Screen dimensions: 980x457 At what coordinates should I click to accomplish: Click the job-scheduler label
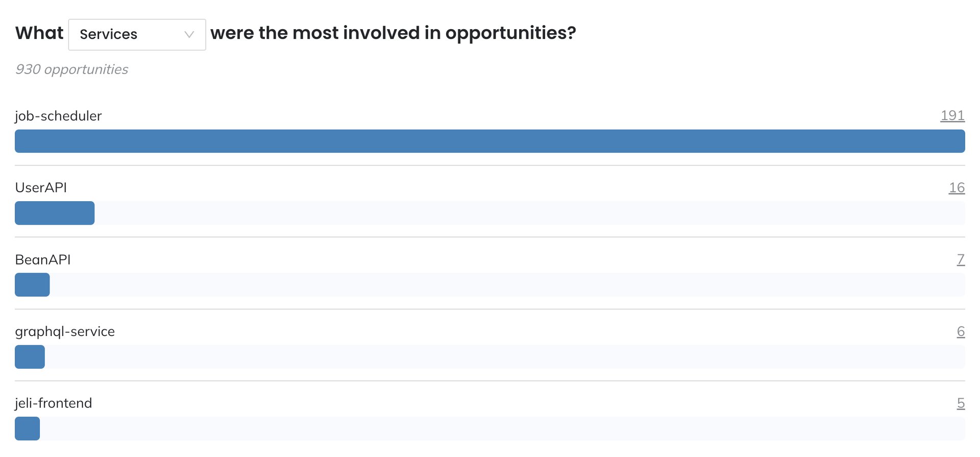click(58, 116)
